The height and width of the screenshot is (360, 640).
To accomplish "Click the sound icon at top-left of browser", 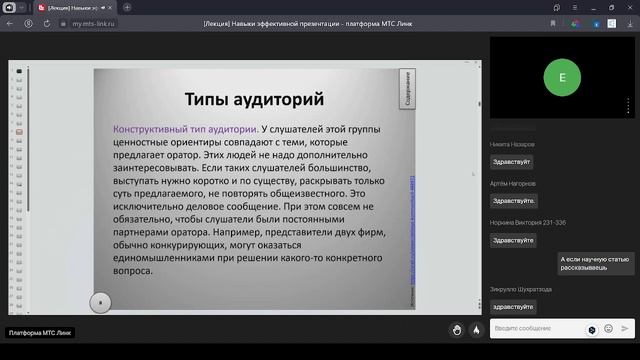I will coord(9,7).
